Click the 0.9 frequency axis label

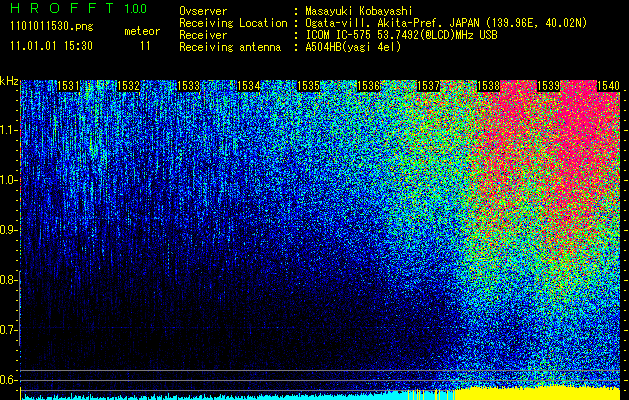(8, 230)
